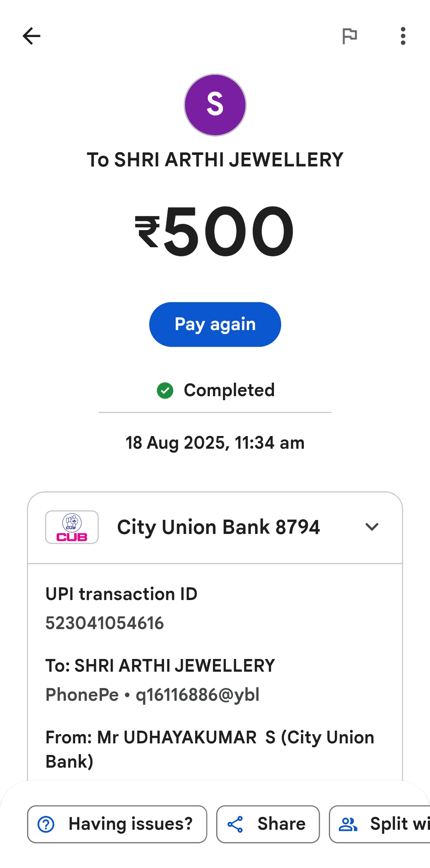Tap the To SHRI ARTHI JEWELLERY heading

coord(215,160)
